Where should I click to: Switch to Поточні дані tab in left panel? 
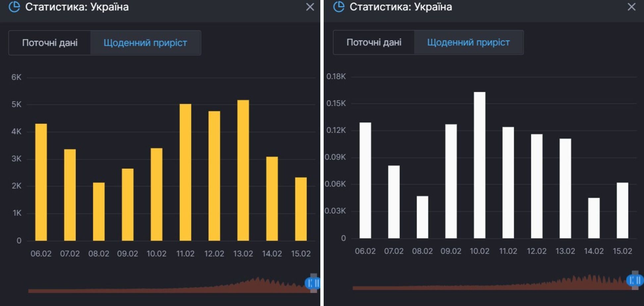[50, 43]
